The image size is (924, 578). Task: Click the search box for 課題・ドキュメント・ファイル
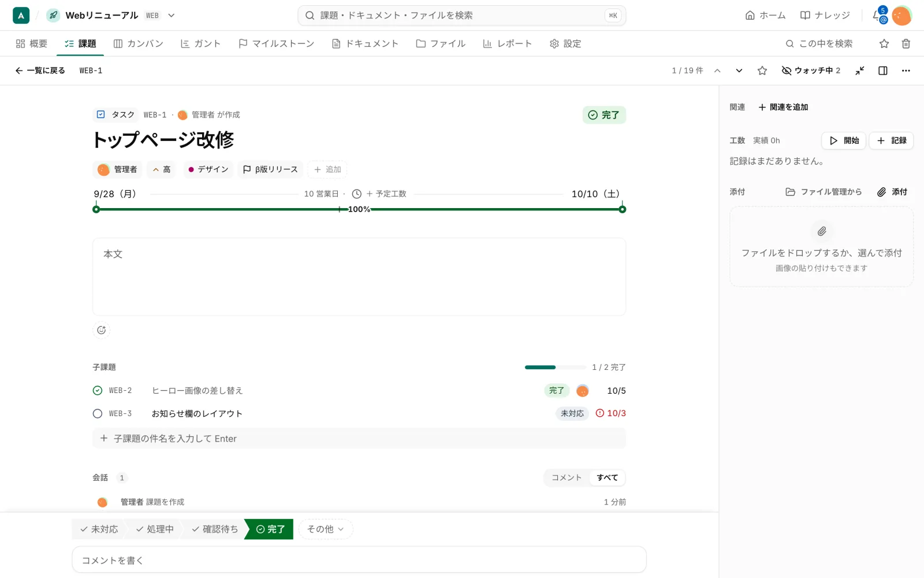coord(462,16)
